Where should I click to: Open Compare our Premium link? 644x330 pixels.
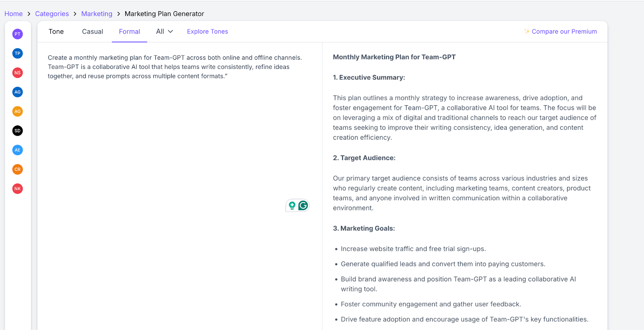(564, 31)
